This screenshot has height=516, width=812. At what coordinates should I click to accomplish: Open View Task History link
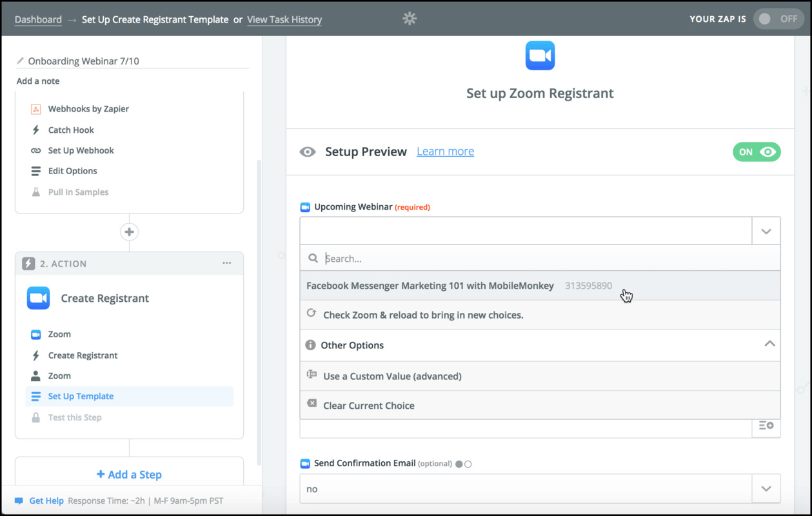click(x=284, y=19)
